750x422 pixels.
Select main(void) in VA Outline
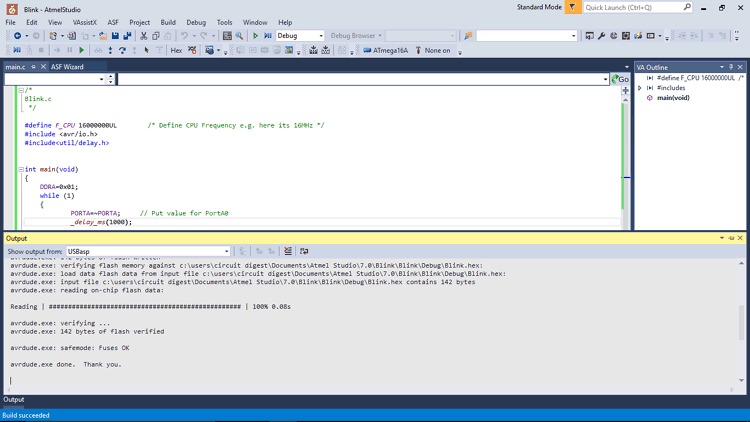point(673,98)
